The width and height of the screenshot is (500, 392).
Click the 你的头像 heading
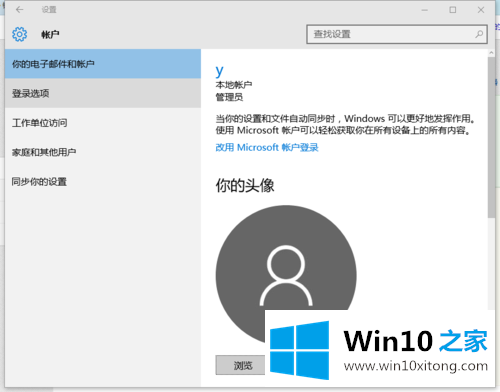click(x=245, y=185)
